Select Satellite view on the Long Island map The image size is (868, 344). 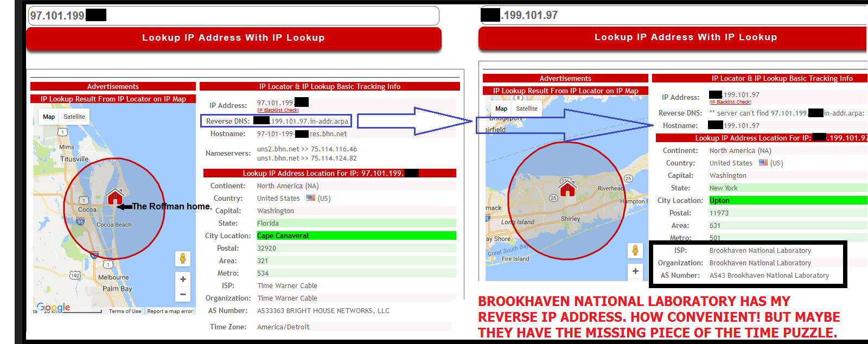527,109
